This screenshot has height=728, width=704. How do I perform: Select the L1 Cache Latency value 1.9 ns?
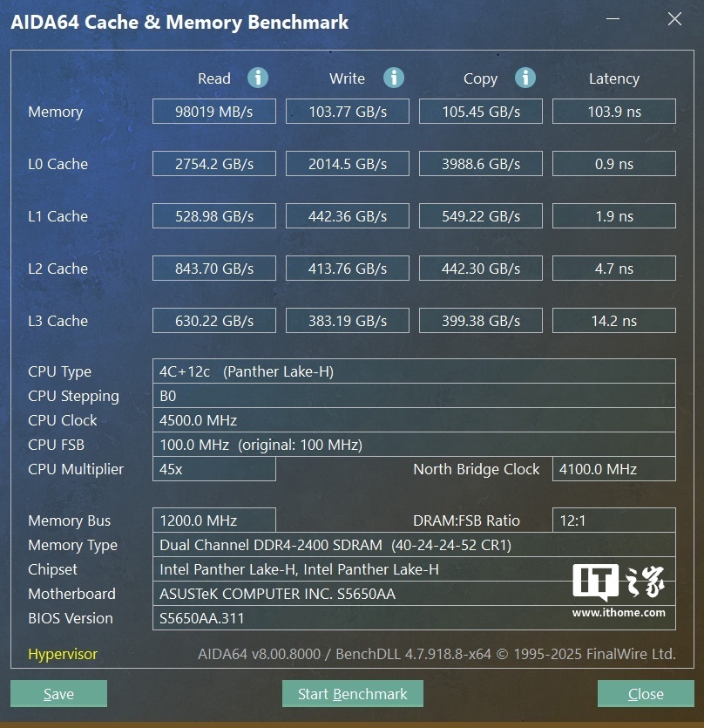pos(614,216)
